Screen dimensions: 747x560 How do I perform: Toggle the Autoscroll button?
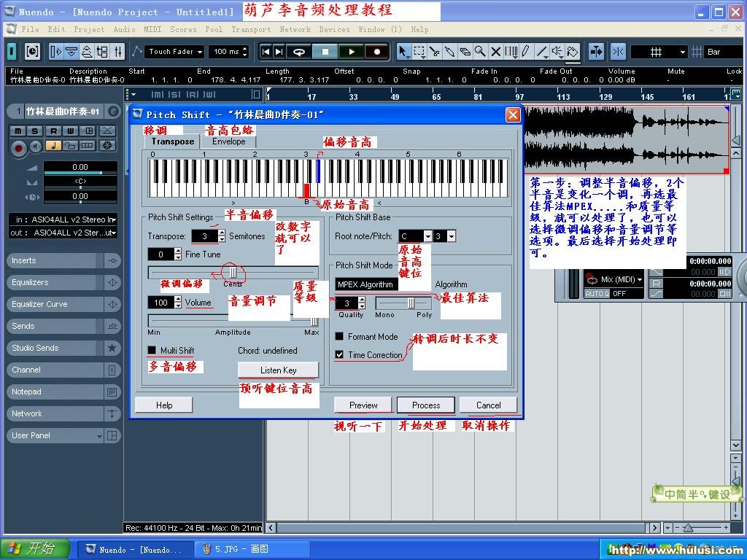coord(597,52)
